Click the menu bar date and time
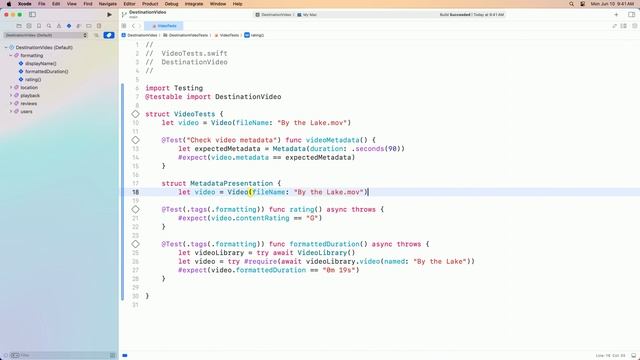The height and width of the screenshot is (360, 640). [612, 4]
